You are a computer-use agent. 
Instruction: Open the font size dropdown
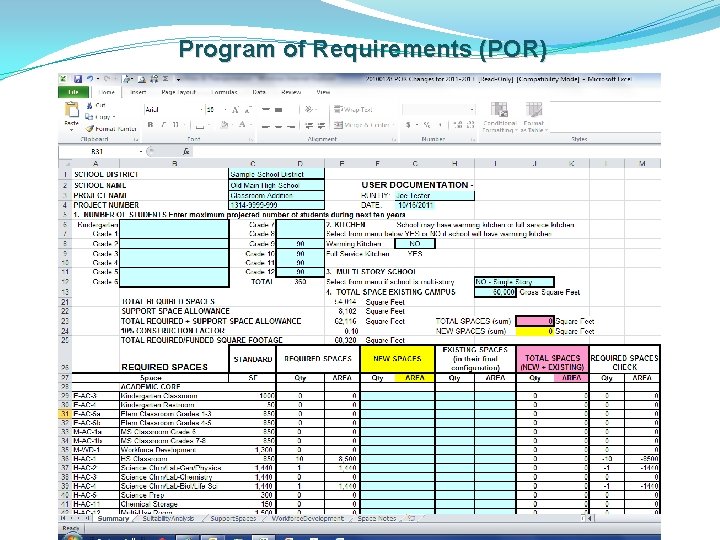[225, 110]
